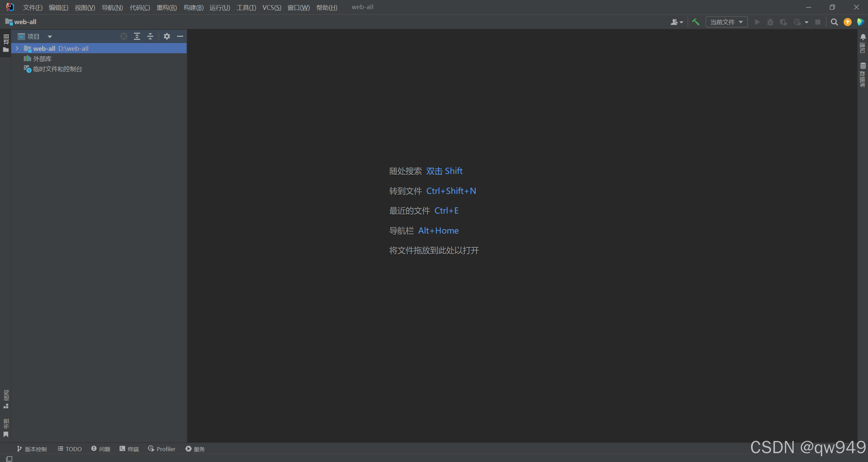Open the 终端 terminal tab
Viewport: 868px width, 462px height.
[129, 449]
